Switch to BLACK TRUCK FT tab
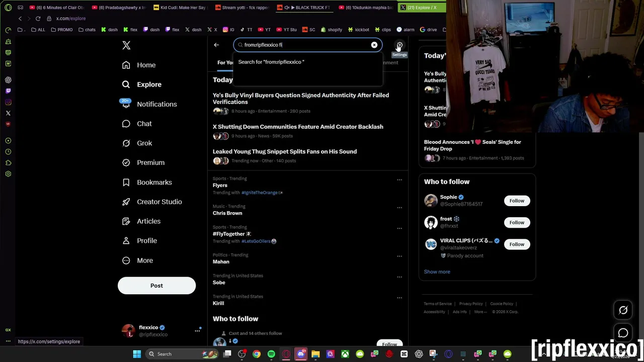Viewport: 644px width, 362px height. tap(306, 8)
